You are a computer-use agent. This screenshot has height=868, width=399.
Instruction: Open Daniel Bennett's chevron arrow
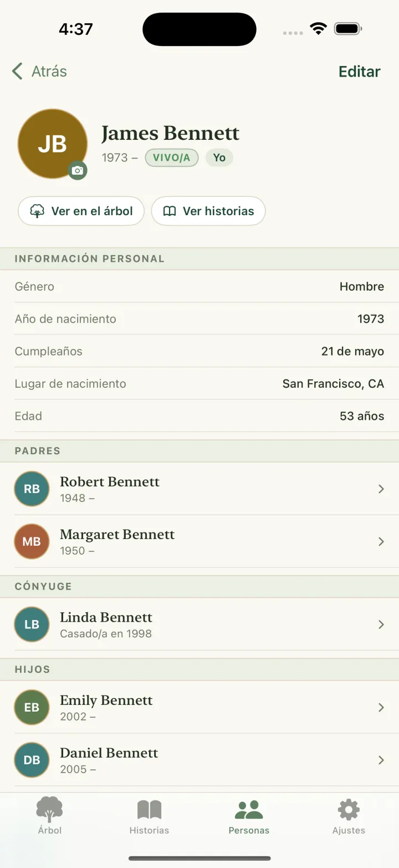pos(381,760)
